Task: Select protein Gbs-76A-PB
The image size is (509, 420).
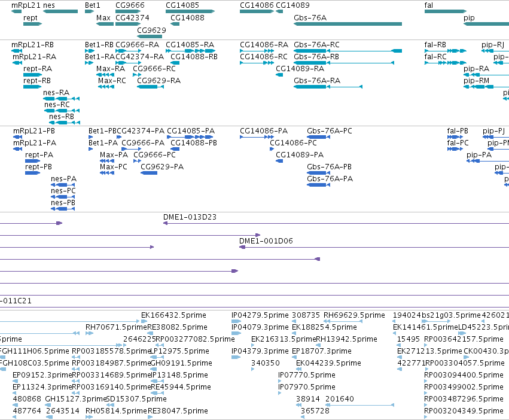Action: point(329,167)
